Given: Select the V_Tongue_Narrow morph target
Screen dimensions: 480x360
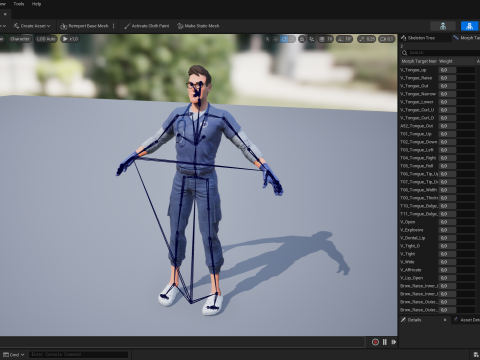Looking at the screenshot, I should 418,94.
